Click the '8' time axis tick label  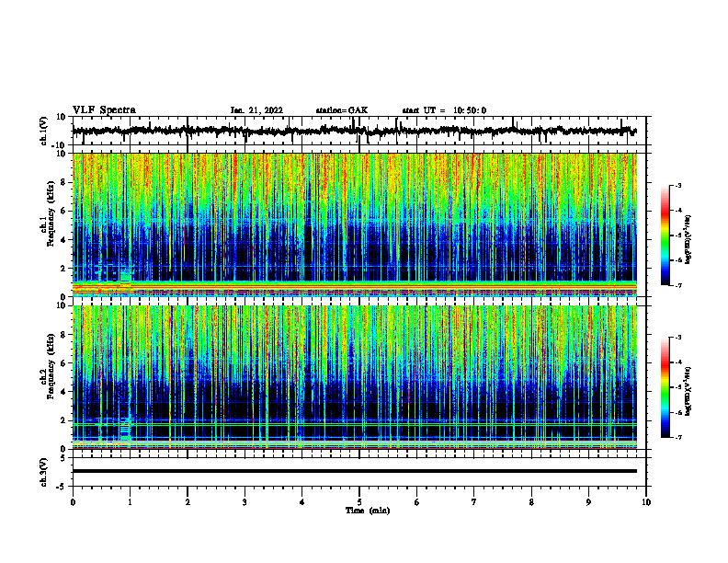531,502
